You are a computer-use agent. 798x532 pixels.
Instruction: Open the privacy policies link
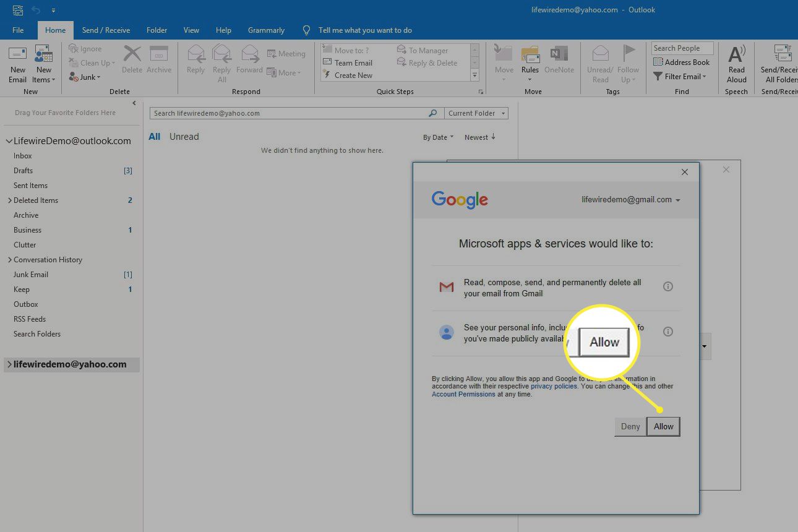coord(554,386)
